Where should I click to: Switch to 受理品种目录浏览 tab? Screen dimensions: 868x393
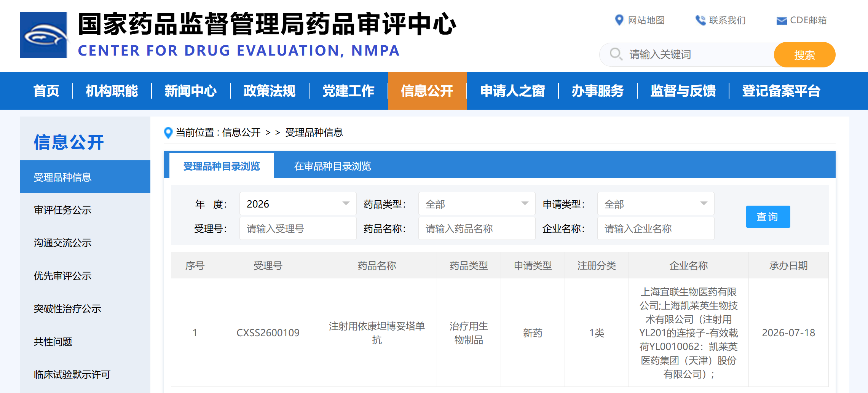pos(222,166)
